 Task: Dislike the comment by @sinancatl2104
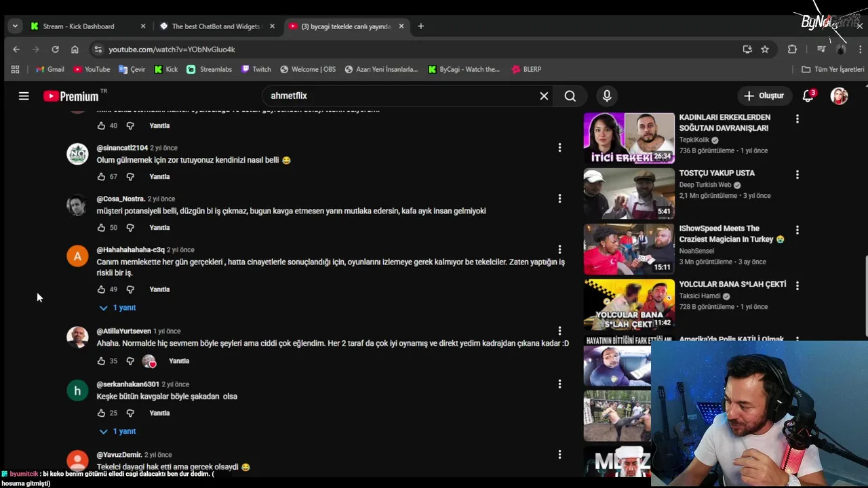[130, 177]
